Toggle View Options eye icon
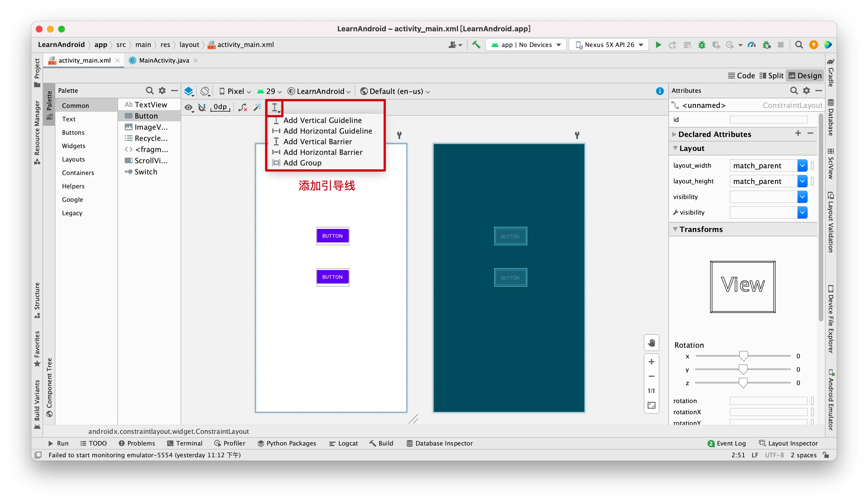This screenshot has width=868, height=502. tap(188, 107)
